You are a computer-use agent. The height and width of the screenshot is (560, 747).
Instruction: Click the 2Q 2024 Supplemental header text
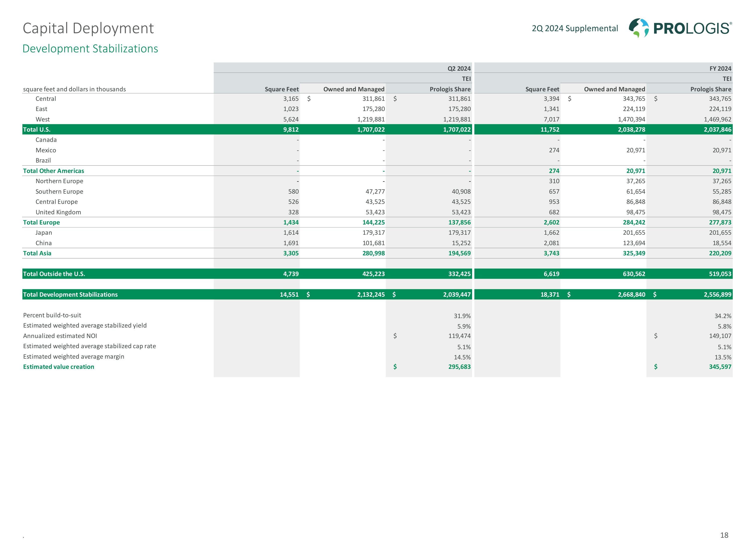click(575, 28)
